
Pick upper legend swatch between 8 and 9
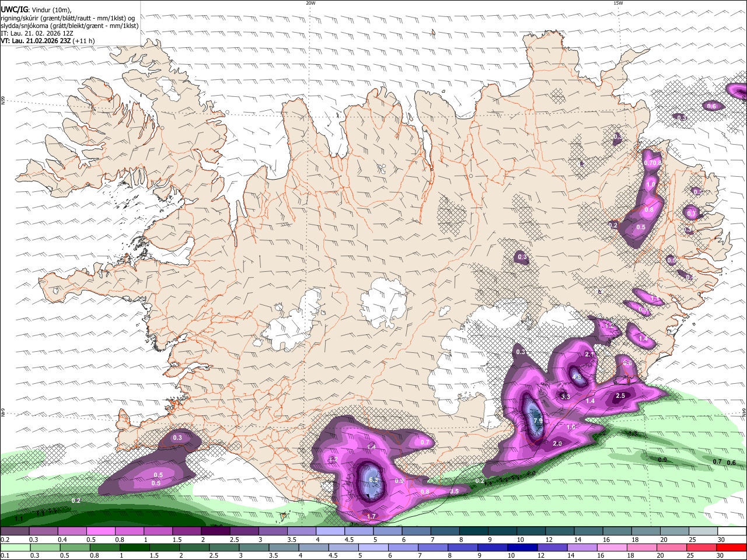pyautogui.click(x=473, y=531)
